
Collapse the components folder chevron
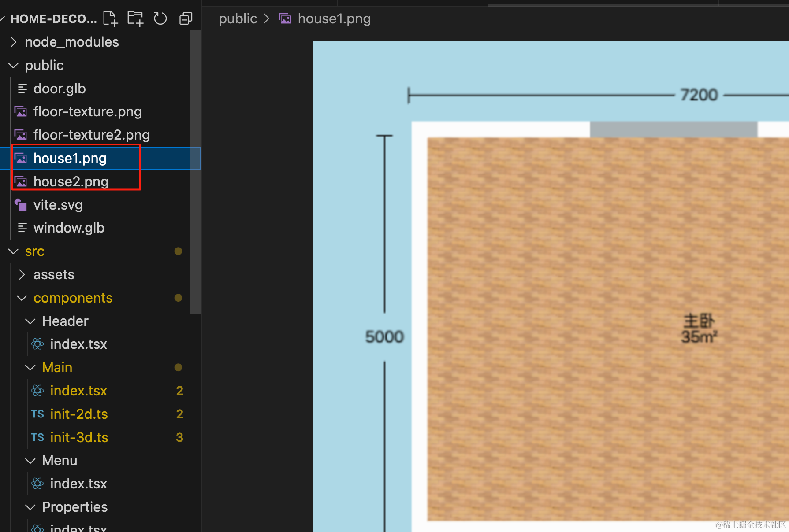tap(22, 298)
